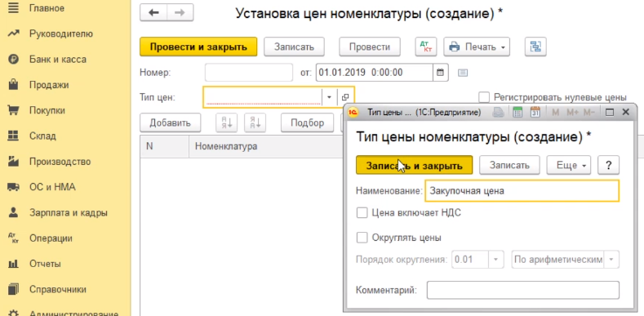Image resolution: width=644 pixels, height=316 pixels.
Task: Check Регистрировать нулевые цены option
Action: (x=484, y=97)
